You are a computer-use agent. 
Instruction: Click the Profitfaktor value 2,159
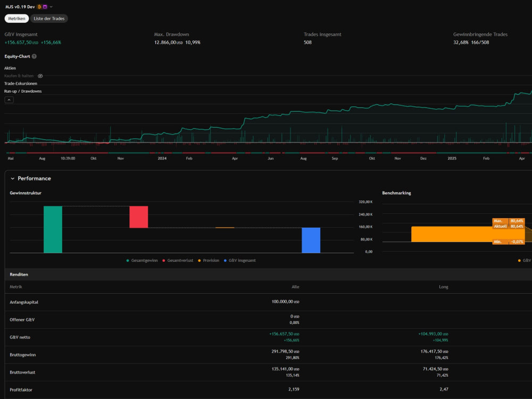tap(294, 389)
